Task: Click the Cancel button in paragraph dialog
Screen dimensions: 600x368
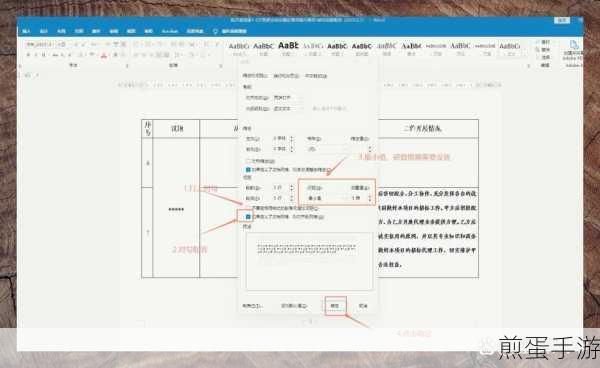Action: tap(363, 306)
